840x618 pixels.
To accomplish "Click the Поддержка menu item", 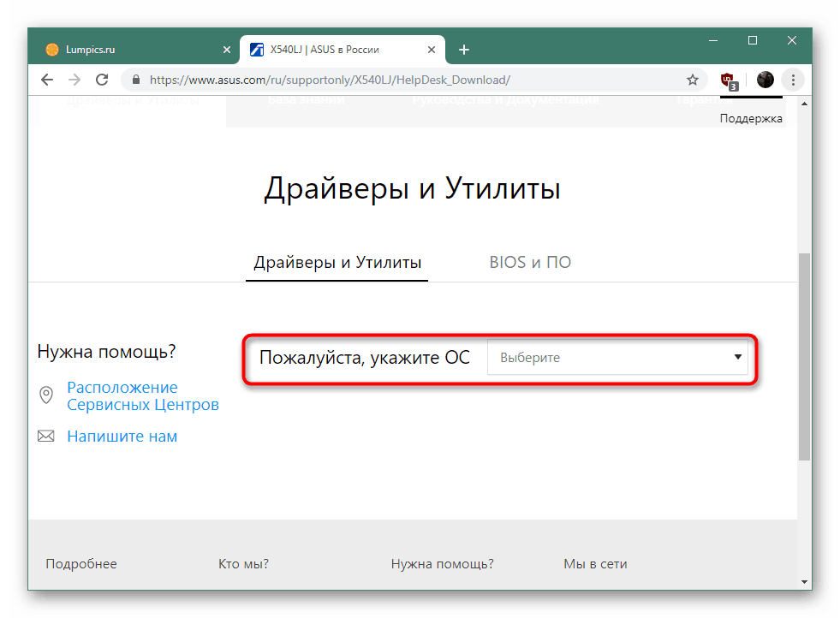I will pyautogui.click(x=751, y=118).
